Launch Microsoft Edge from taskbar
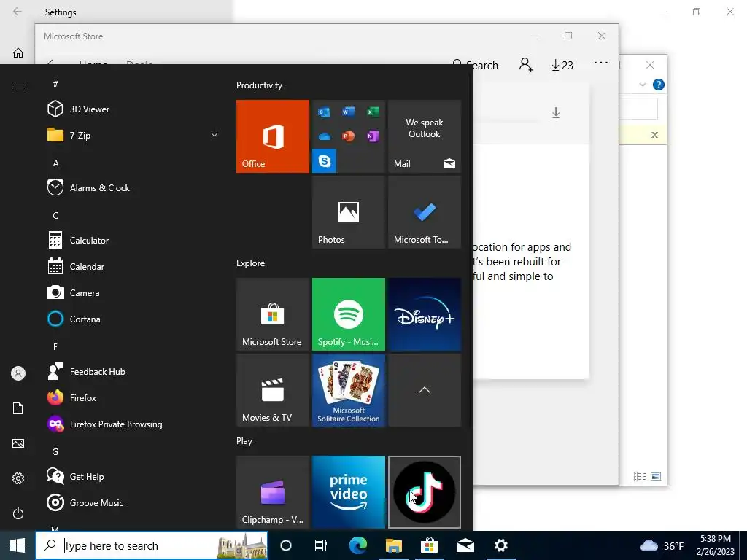Image resolution: width=747 pixels, height=560 pixels. (x=358, y=545)
